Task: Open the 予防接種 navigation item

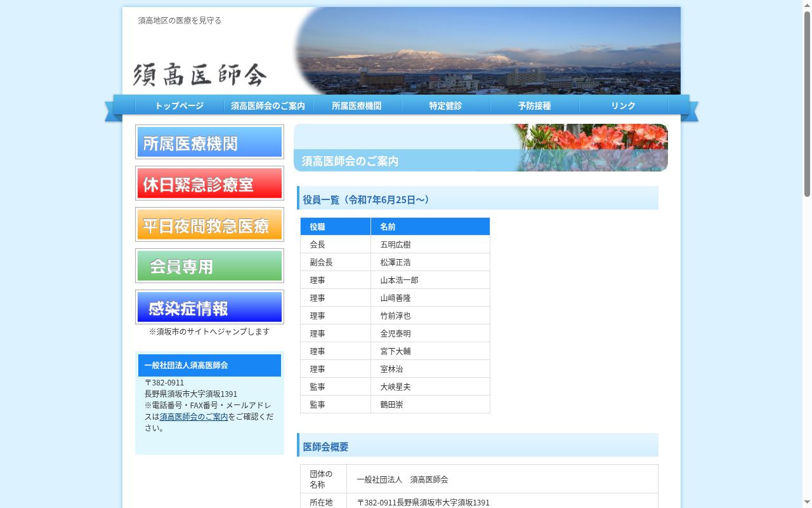Action: tap(535, 106)
